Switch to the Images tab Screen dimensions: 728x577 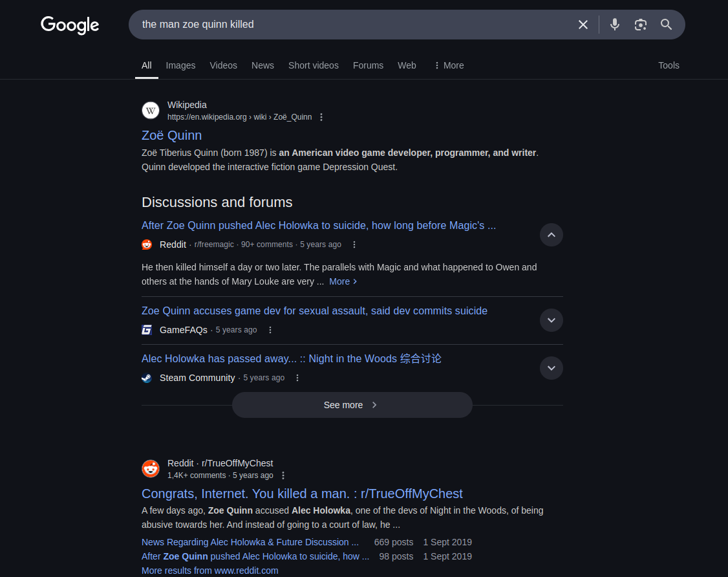(180, 65)
